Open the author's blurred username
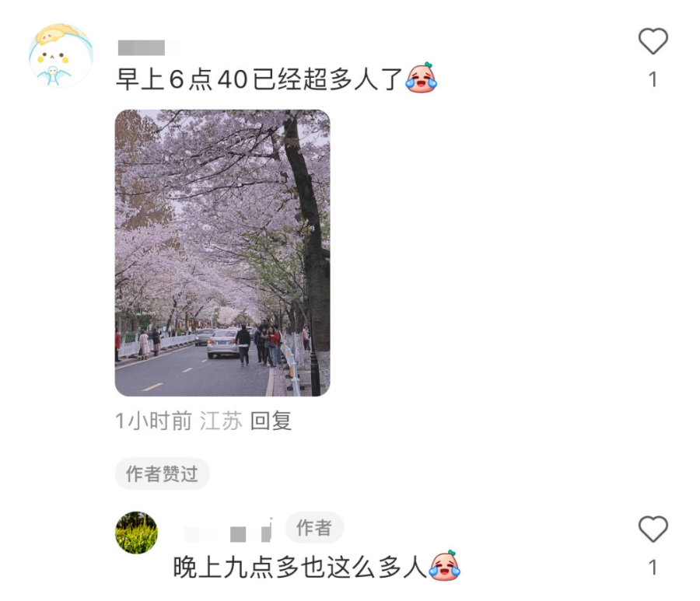The image size is (700, 601). coord(228,531)
